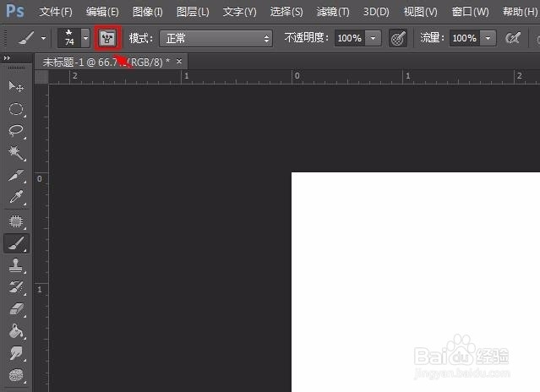Image resolution: width=540 pixels, height=392 pixels.
Task: Open the 选择(S) menu
Action: [x=286, y=12]
